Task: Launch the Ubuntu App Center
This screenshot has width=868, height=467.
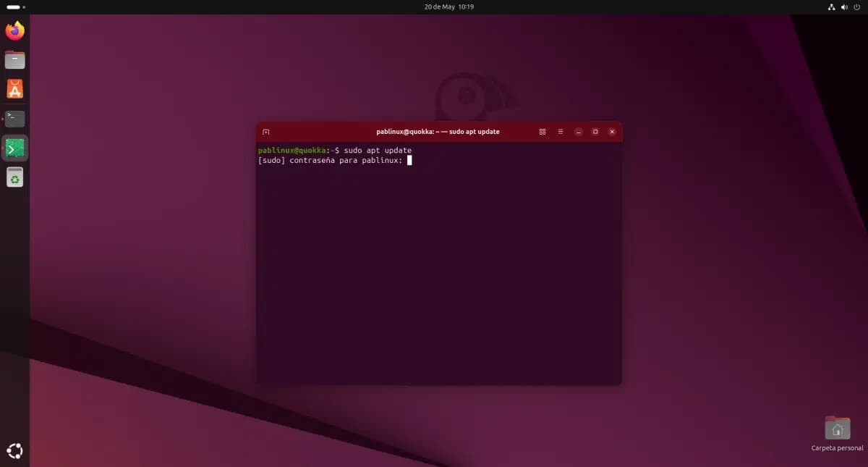Action: pos(14,89)
